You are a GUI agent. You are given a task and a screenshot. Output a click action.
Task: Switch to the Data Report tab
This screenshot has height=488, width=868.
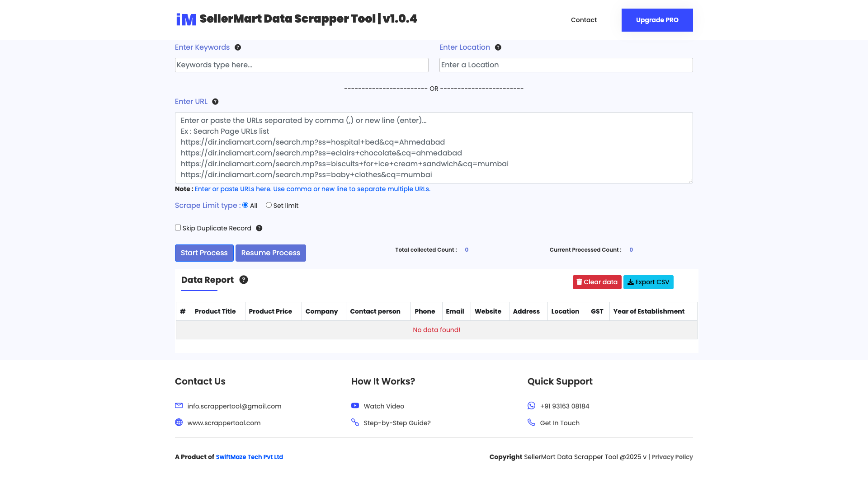tap(208, 280)
